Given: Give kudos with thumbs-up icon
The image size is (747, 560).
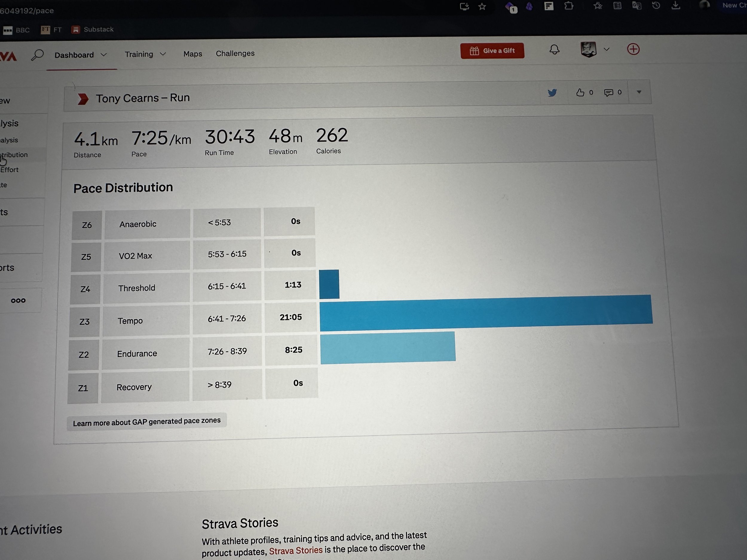Looking at the screenshot, I should coord(580,93).
